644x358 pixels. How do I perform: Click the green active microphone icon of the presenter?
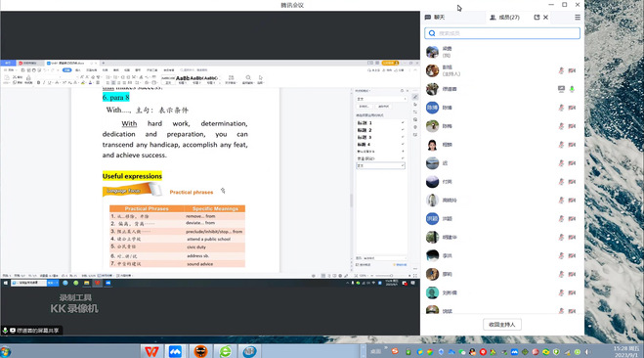click(572, 89)
